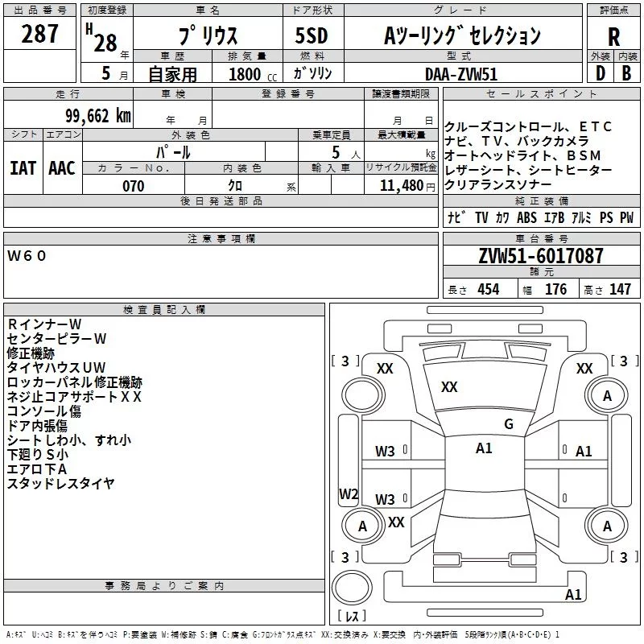The image size is (644, 644).
Task: Click inspector note センターピラーW
Action: pos(56,338)
